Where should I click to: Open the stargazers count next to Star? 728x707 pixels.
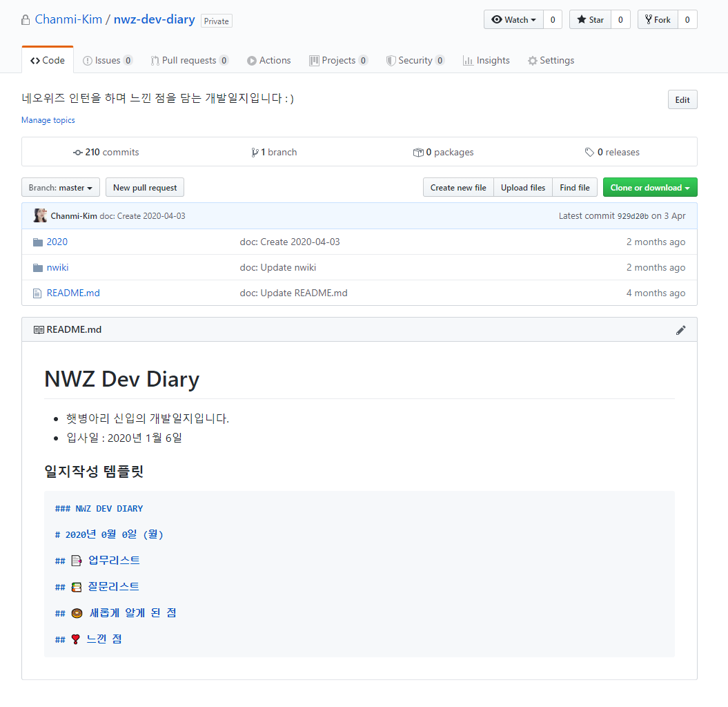coord(620,19)
